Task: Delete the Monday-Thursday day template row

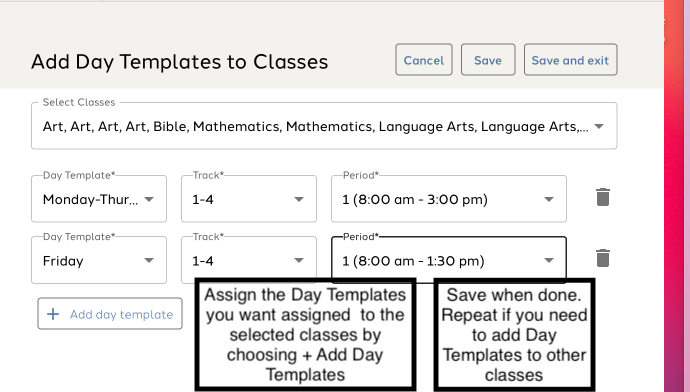Action: coord(602,197)
